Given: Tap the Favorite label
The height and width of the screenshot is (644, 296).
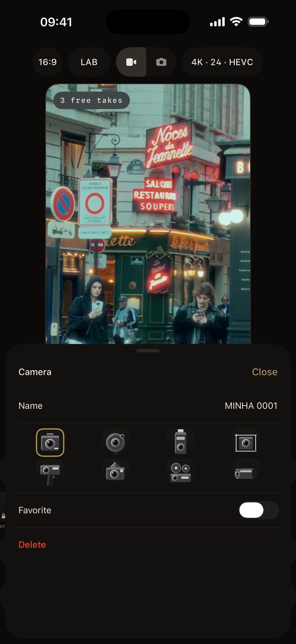Looking at the screenshot, I should tap(35, 510).
